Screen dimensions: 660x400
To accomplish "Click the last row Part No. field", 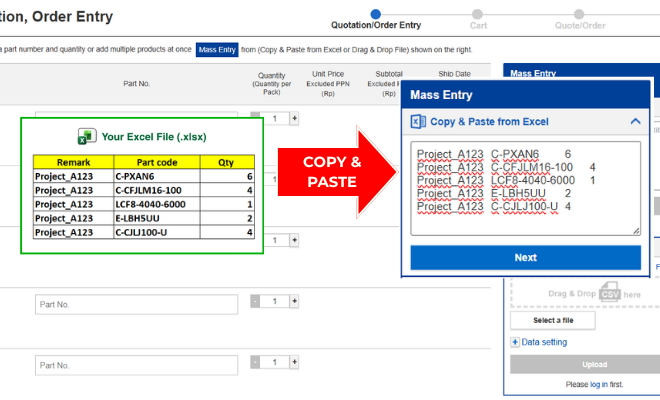I will [136, 365].
